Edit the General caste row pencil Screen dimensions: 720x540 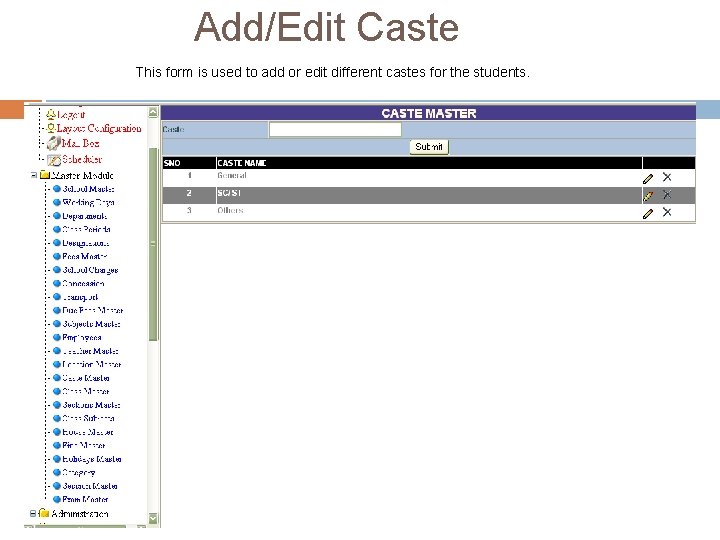[648, 178]
